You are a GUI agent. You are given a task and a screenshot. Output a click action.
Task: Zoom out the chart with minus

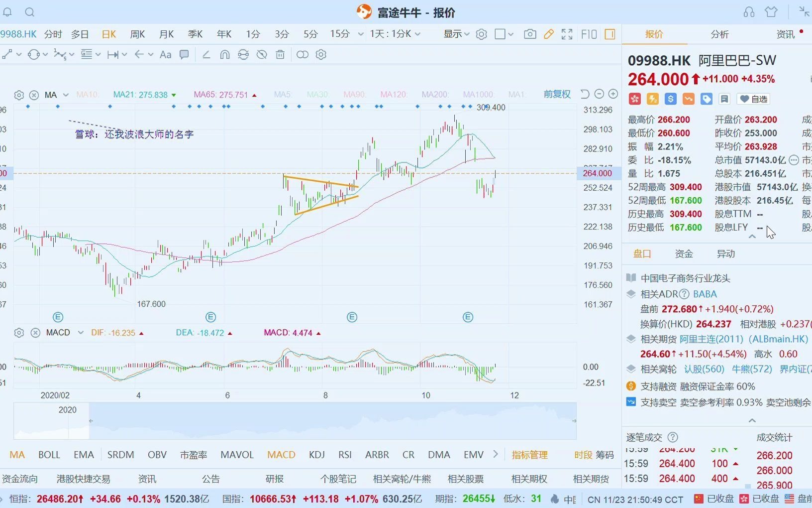click(599, 94)
